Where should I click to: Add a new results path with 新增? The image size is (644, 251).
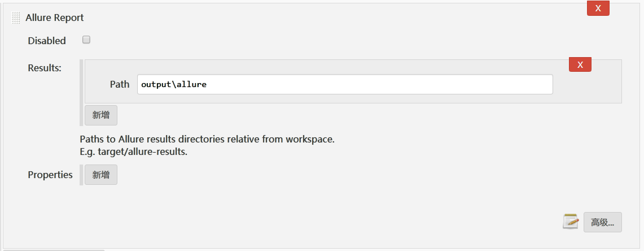(x=101, y=115)
